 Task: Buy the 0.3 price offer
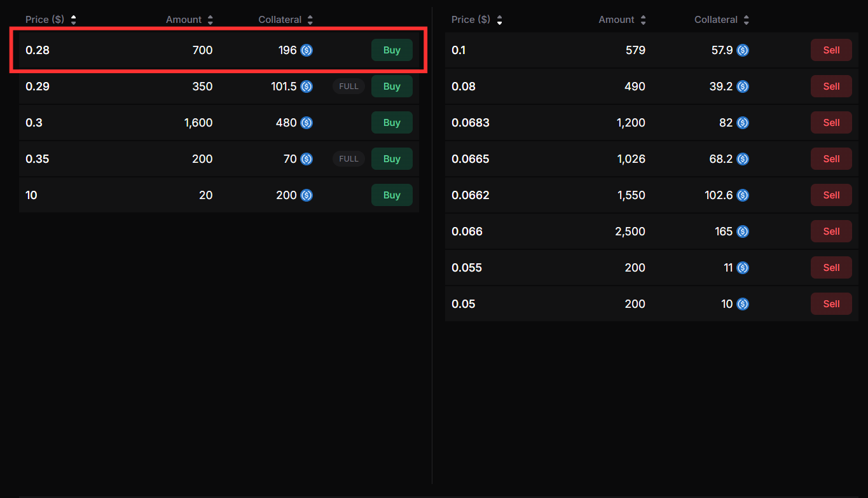pyautogui.click(x=392, y=123)
